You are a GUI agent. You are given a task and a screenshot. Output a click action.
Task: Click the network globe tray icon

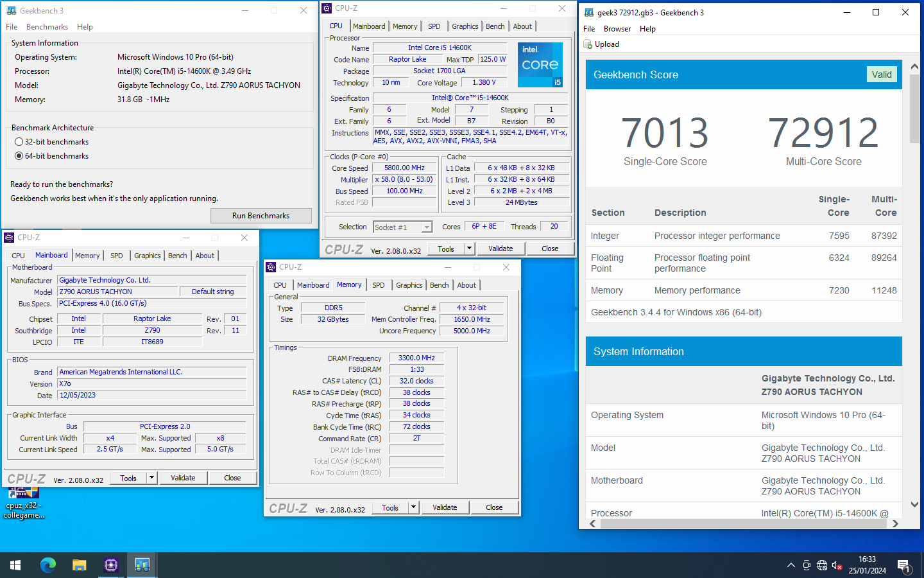coord(822,565)
